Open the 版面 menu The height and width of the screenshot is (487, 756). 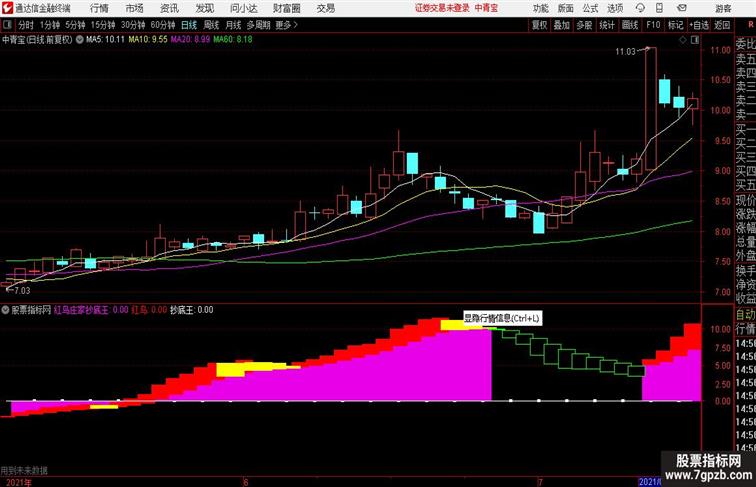[566, 9]
